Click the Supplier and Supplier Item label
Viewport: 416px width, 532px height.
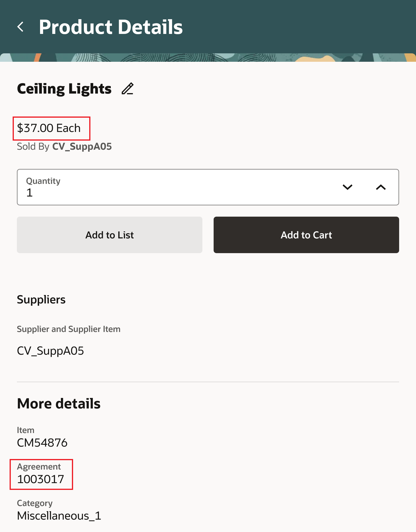pos(69,329)
